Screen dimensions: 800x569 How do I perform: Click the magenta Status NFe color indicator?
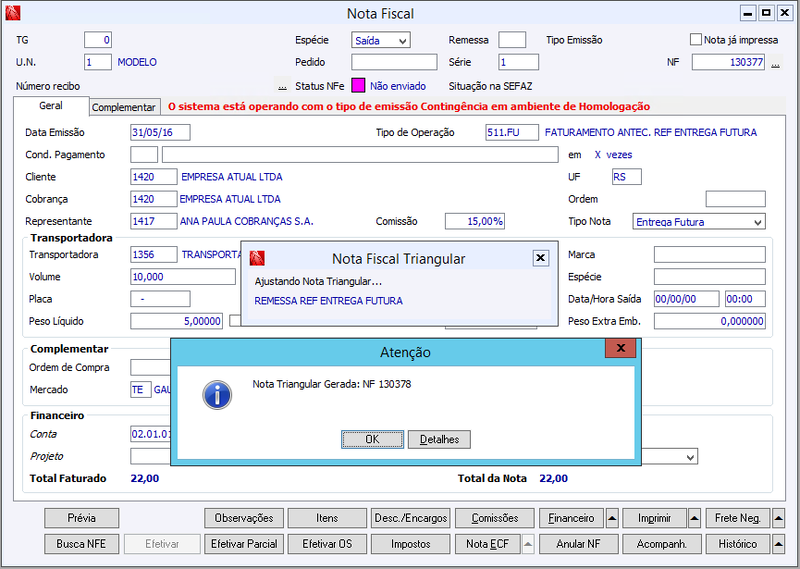358,86
